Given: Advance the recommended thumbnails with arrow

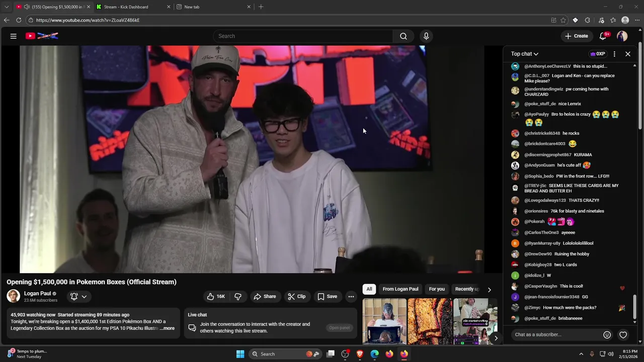Looking at the screenshot, I should [496, 338].
